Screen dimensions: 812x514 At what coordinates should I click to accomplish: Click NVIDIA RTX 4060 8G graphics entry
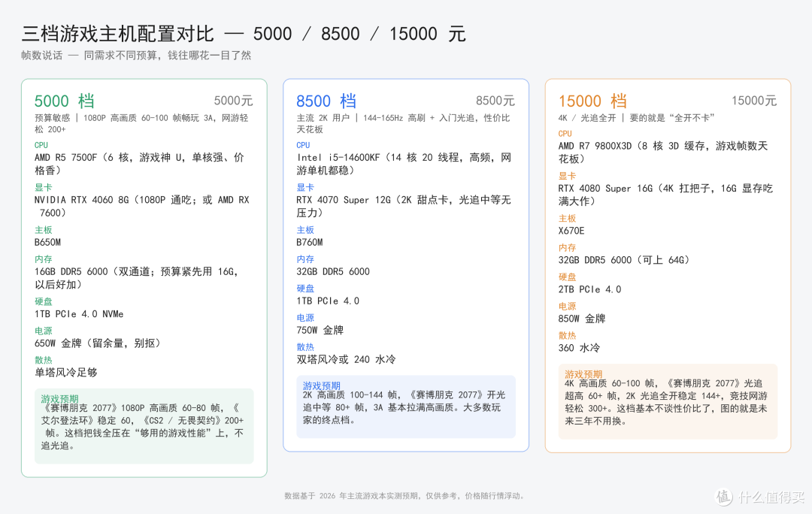click(142, 206)
